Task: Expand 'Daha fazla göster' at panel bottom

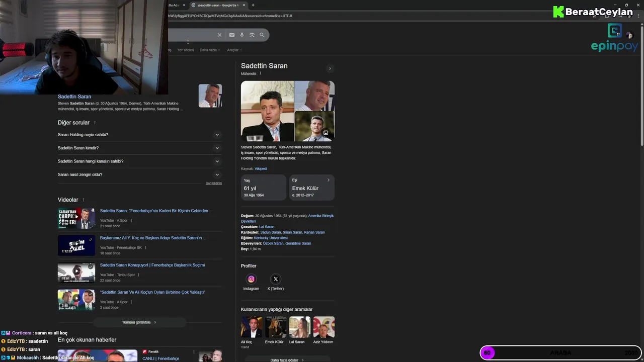Action: click(x=287, y=360)
